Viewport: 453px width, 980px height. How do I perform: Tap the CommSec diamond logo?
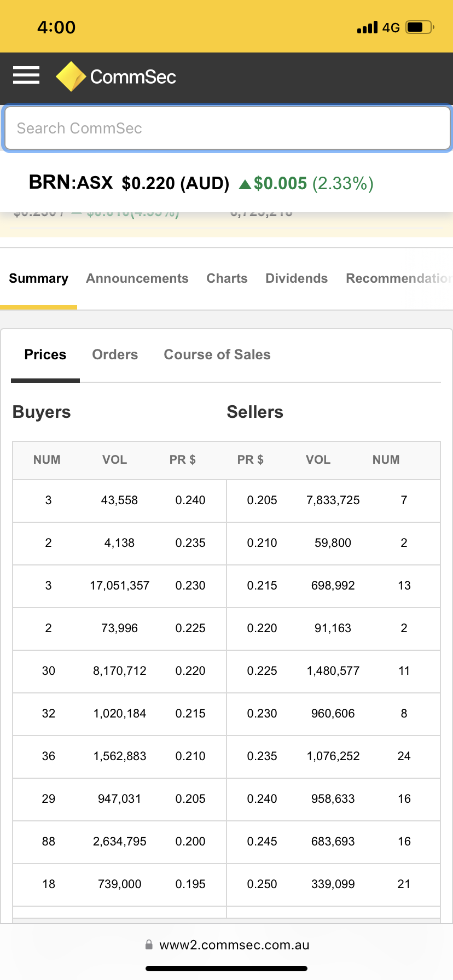point(71,77)
